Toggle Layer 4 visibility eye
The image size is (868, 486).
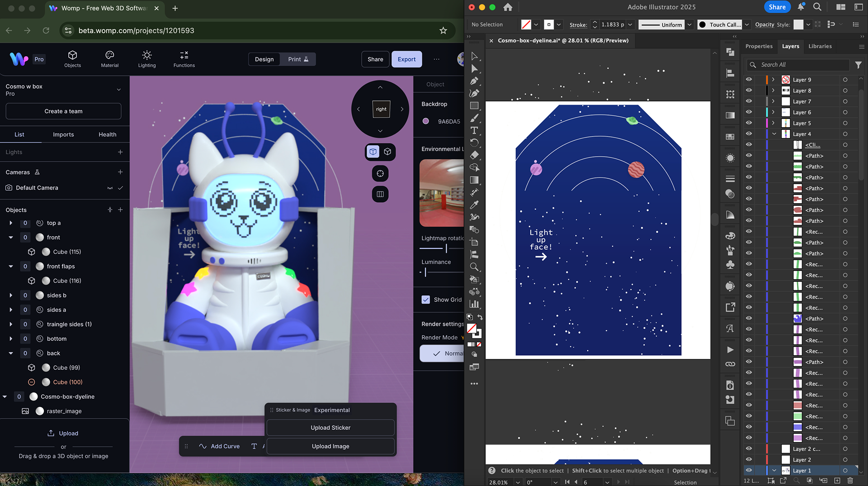click(749, 133)
